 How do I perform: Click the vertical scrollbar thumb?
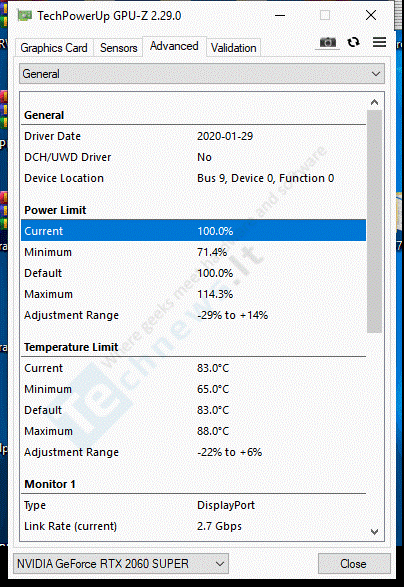(x=374, y=221)
